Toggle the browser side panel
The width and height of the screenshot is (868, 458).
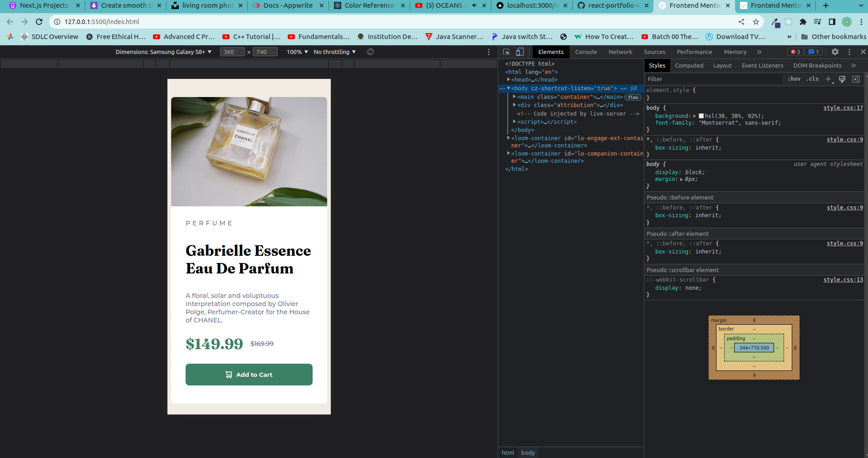(x=832, y=22)
